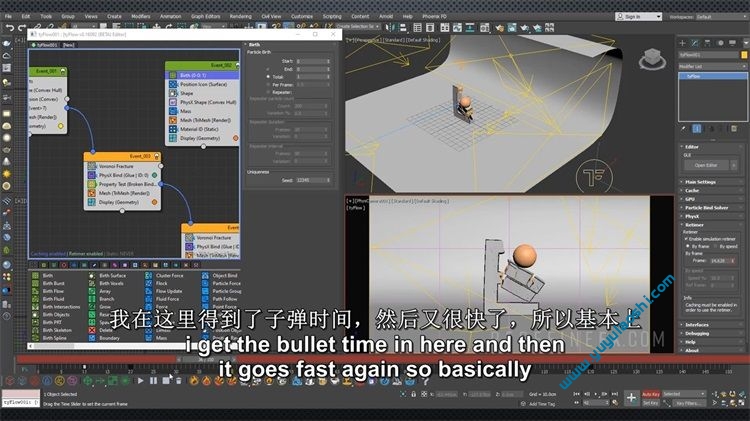
Task: Click the Undo arrow in main toolbar
Action: (10, 27)
